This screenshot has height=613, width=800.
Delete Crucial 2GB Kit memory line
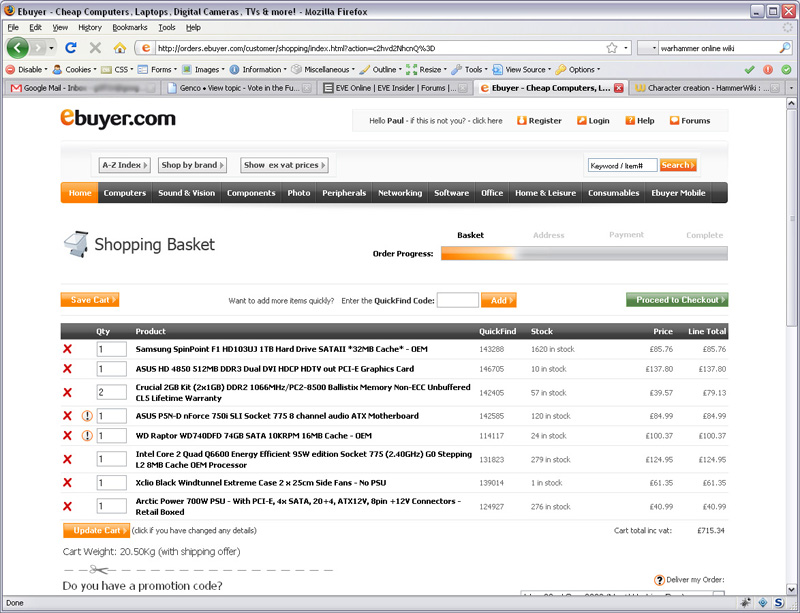(x=67, y=393)
